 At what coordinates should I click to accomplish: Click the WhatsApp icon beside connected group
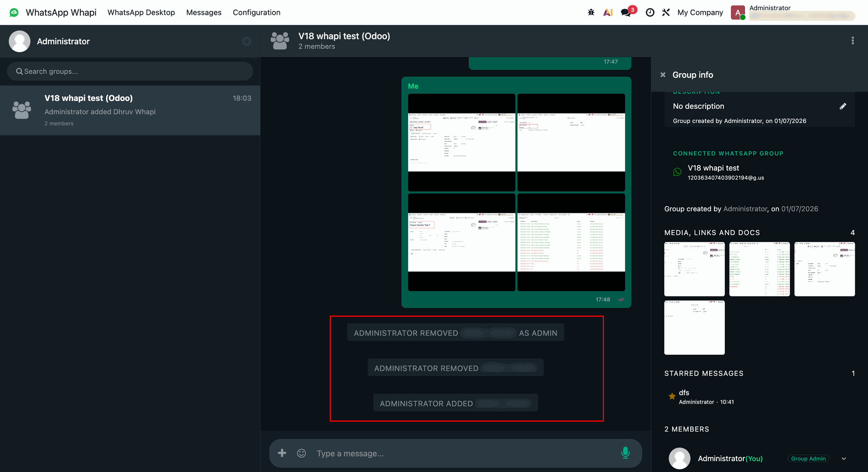coord(677,172)
